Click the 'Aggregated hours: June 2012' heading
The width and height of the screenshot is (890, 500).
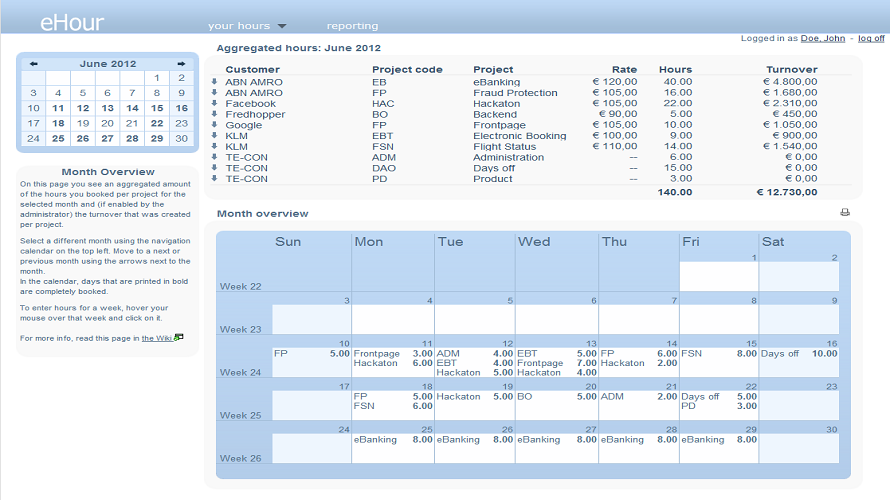(299, 48)
